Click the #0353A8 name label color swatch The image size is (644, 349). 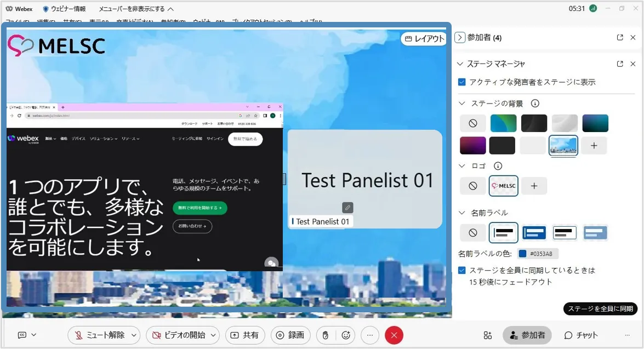click(523, 254)
